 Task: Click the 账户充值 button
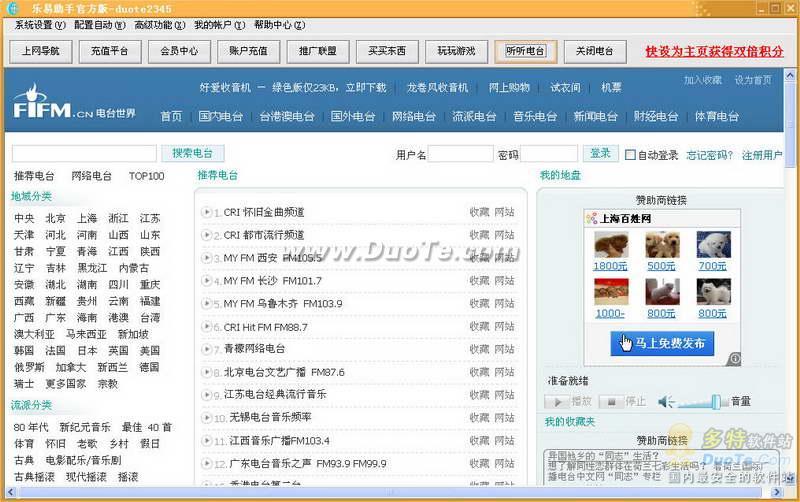click(x=248, y=52)
